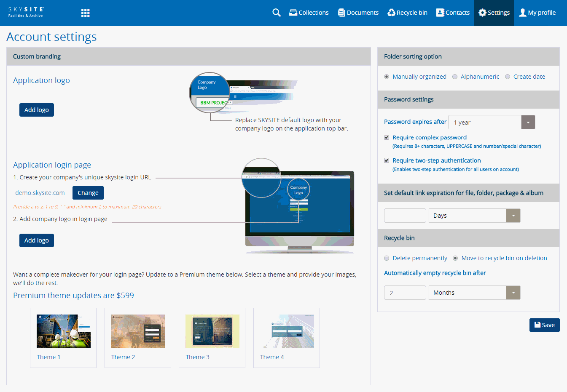Select the Theme 4 thumbnail
Viewport: 567px width, 392px height.
pos(287,331)
